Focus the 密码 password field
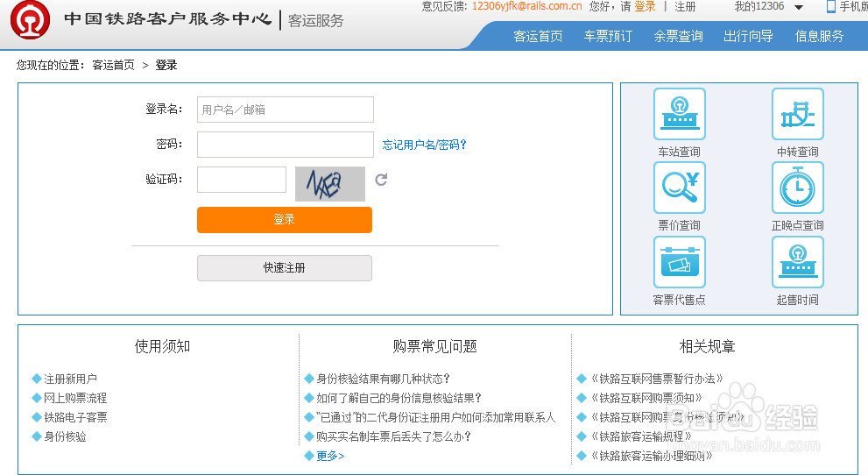The image size is (868, 475). click(x=286, y=145)
